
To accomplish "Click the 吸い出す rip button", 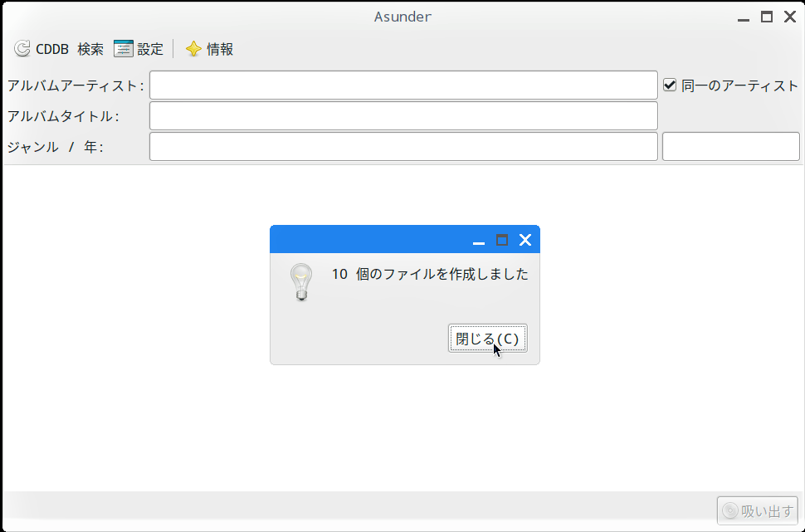I will 757,511.
